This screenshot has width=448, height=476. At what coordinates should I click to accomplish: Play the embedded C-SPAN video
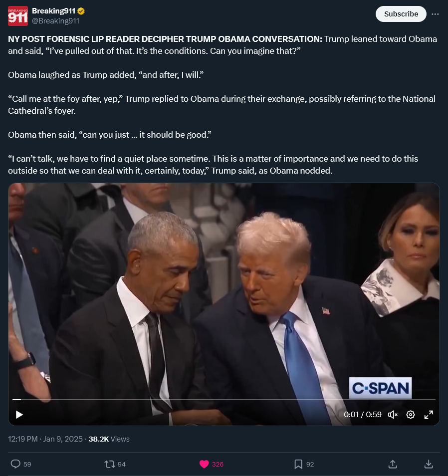pos(19,414)
